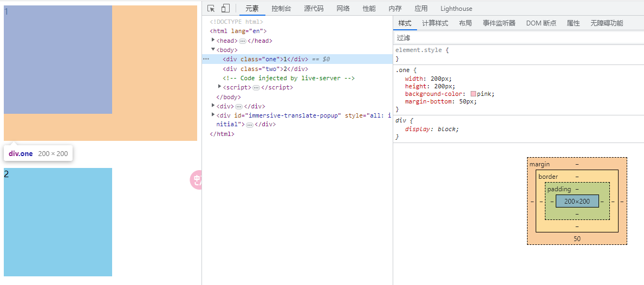Collapse the body element node

tap(213, 50)
